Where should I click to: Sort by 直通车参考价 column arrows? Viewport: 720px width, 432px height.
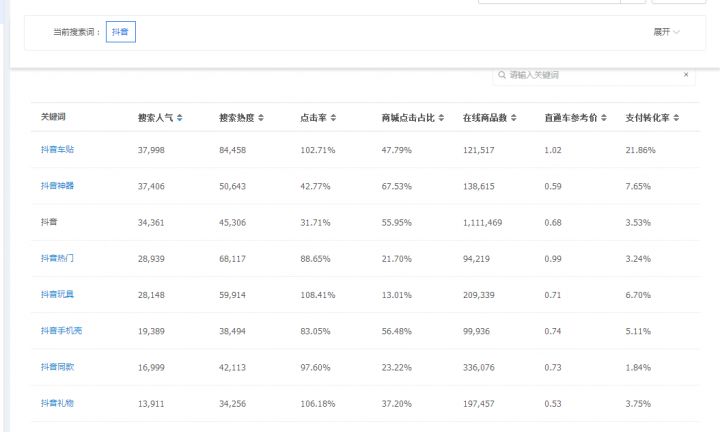pyautogui.click(x=605, y=118)
